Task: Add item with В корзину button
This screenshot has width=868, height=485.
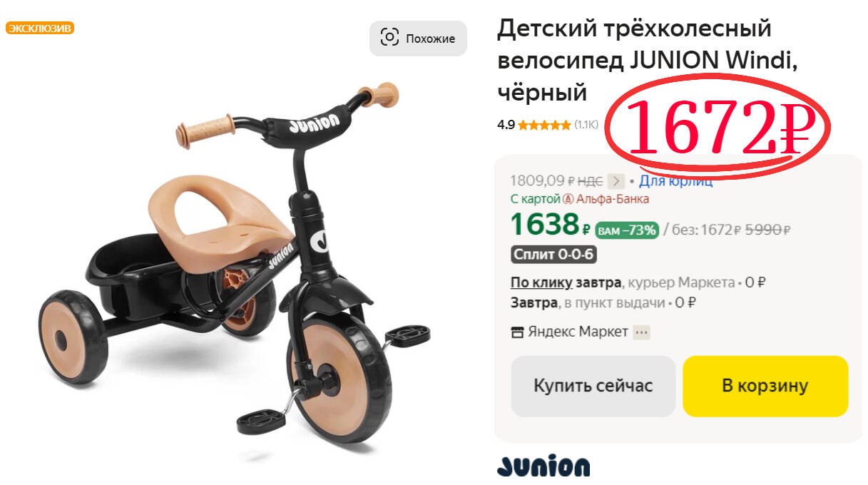Action: tap(765, 386)
